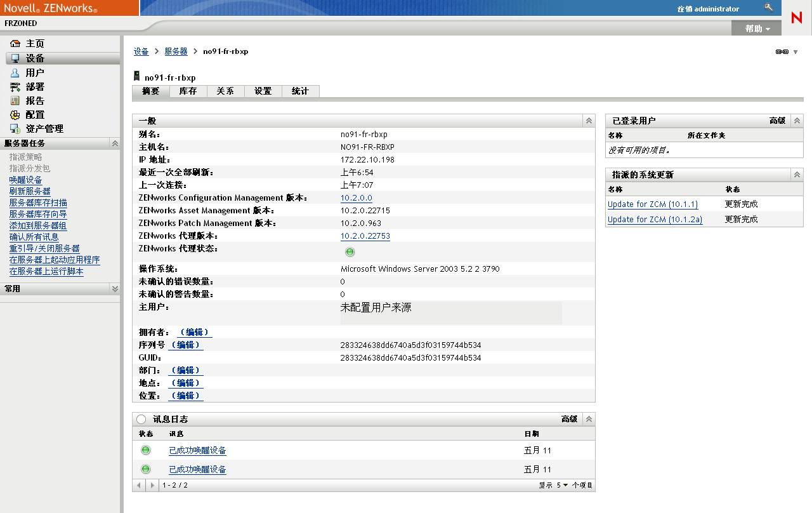
Task: Click the 服务器 breadcrumb link
Action: click(x=176, y=51)
